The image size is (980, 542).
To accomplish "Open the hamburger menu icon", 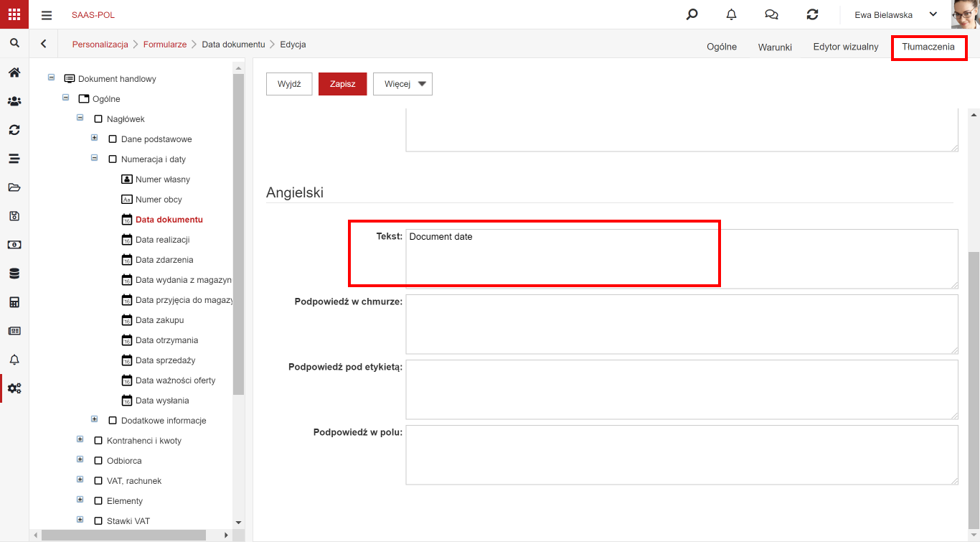I will 47,15.
